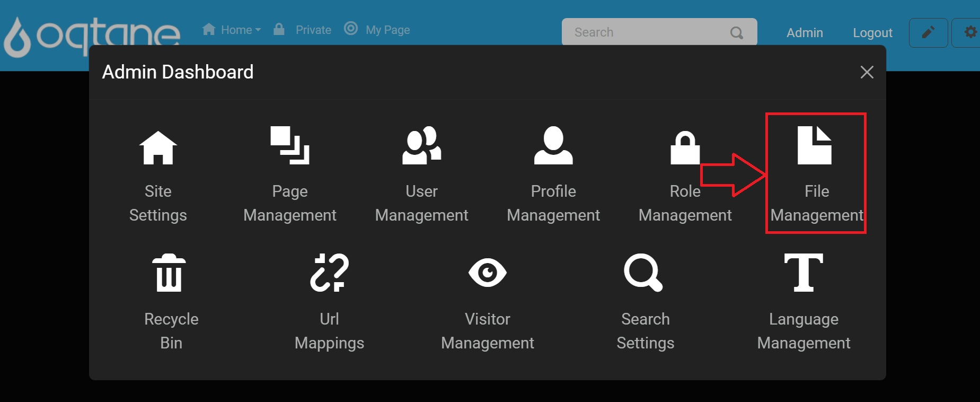Viewport: 980px width, 402px height.
Task: Go to the My Page link
Action: point(387,30)
